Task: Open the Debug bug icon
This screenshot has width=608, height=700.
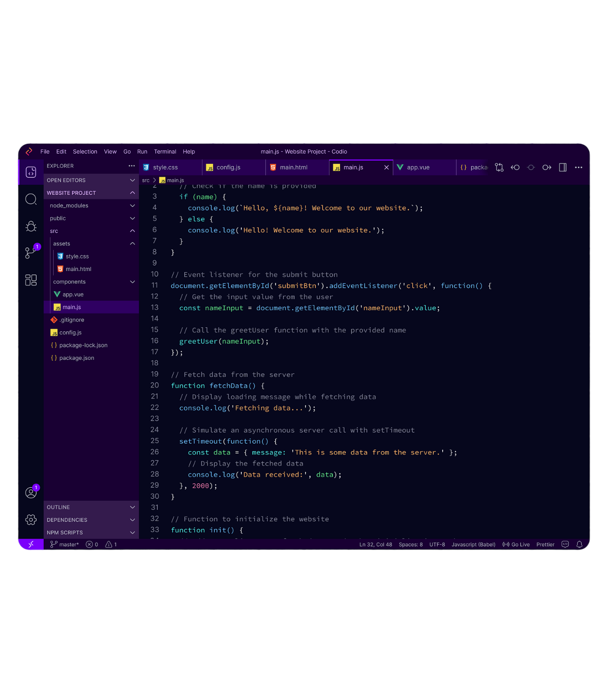Action: 31,227
